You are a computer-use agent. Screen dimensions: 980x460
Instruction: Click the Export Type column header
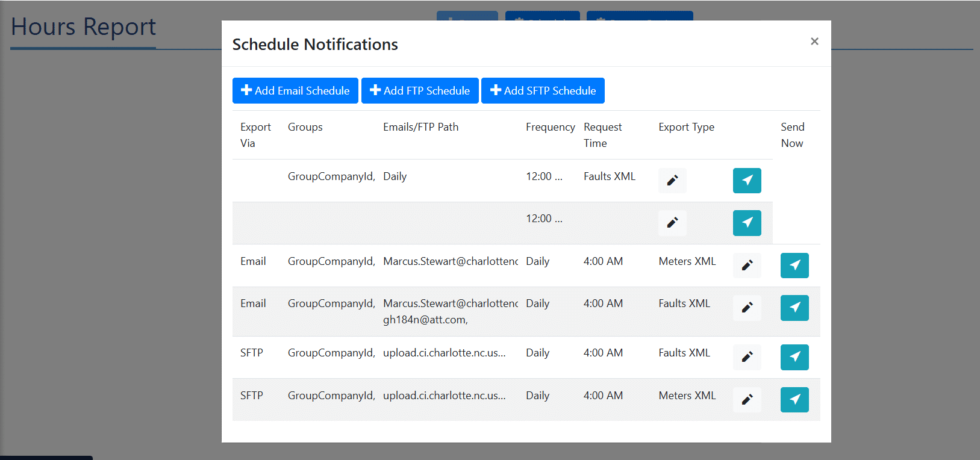[686, 127]
